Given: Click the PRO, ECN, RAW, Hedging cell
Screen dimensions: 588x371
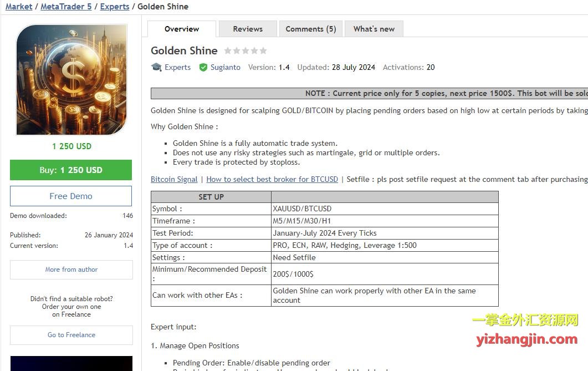Looking at the screenshot, I should [385, 245].
